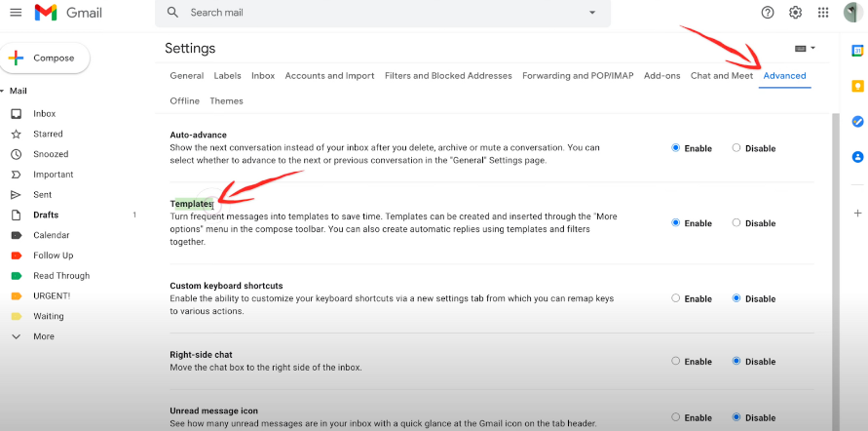Switch to the General tab
The image size is (868, 431).
coord(186,76)
